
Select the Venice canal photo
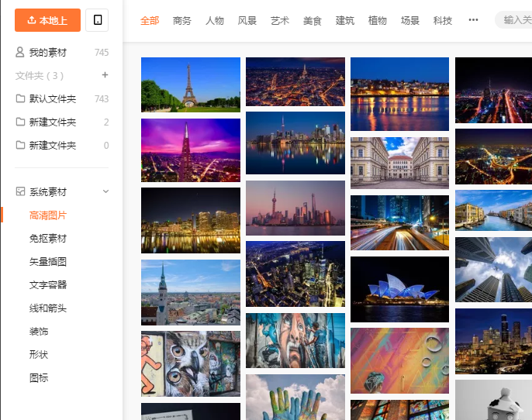pos(494,210)
